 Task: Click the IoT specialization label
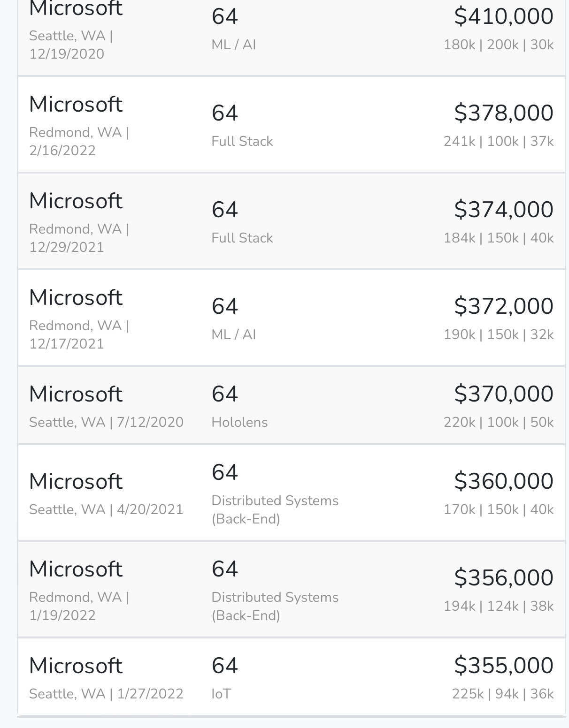[x=221, y=693]
